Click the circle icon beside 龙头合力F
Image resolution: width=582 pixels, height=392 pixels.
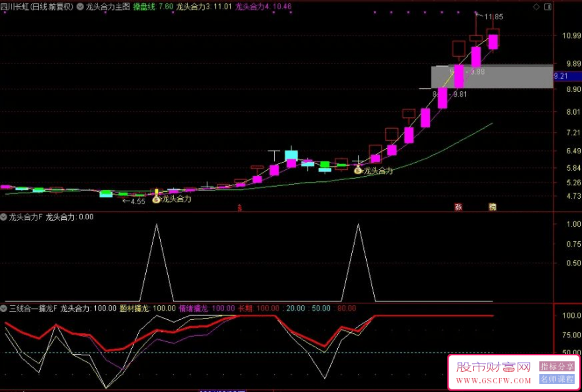coord(4,217)
